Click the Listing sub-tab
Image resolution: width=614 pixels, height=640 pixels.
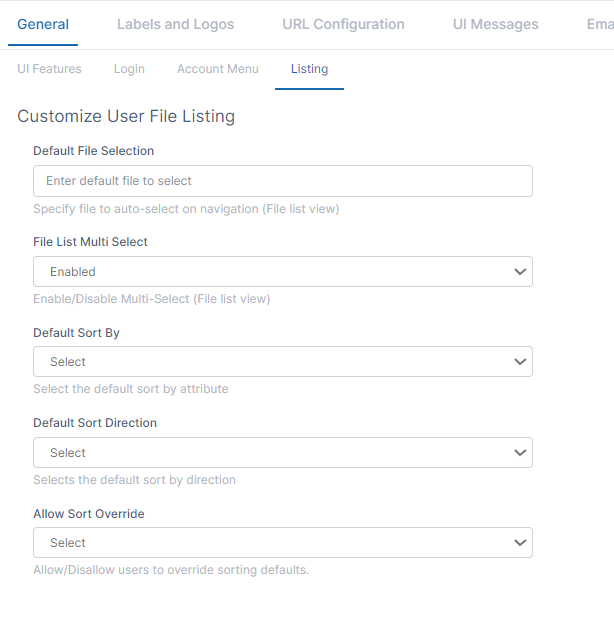(x=309, y=69)
